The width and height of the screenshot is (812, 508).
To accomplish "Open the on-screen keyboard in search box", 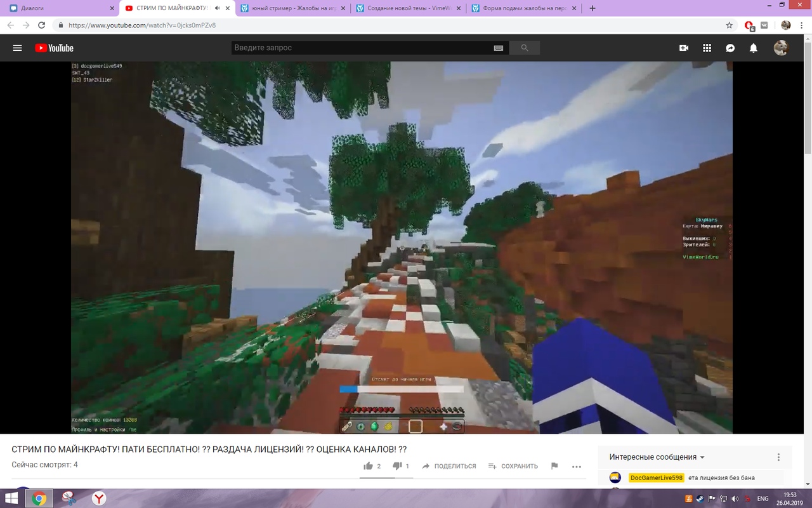I will click(x=499, y=48).
